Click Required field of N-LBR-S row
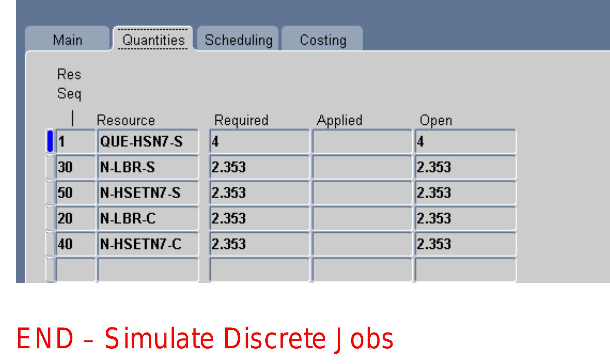This screenshot has width=610, height=364. pos(259,167)
